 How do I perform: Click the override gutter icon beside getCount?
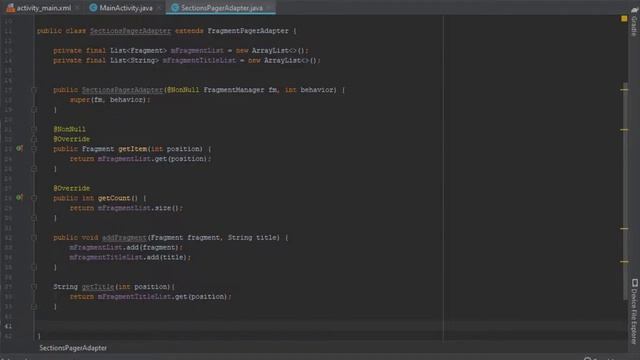[x=19, y=198]
